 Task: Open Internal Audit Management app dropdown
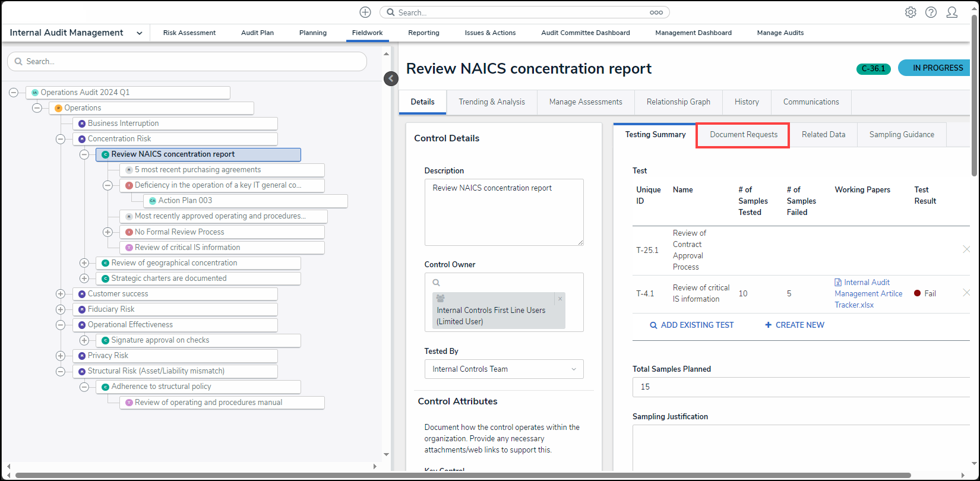pos(139,33)
